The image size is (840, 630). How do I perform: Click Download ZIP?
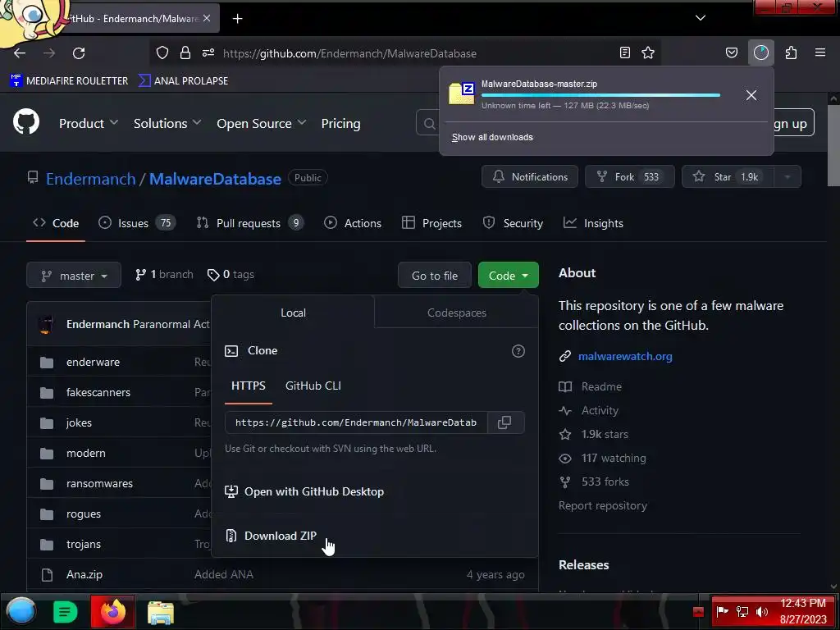281,536
